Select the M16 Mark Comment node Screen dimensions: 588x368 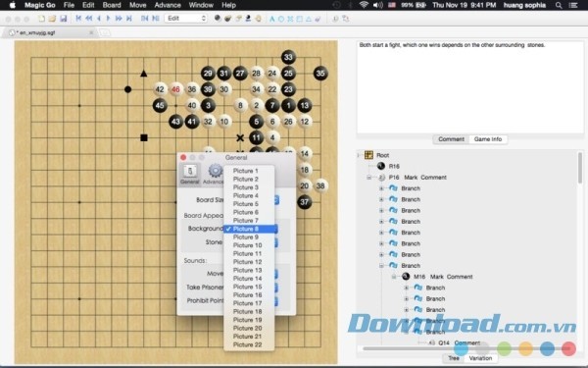437,277
